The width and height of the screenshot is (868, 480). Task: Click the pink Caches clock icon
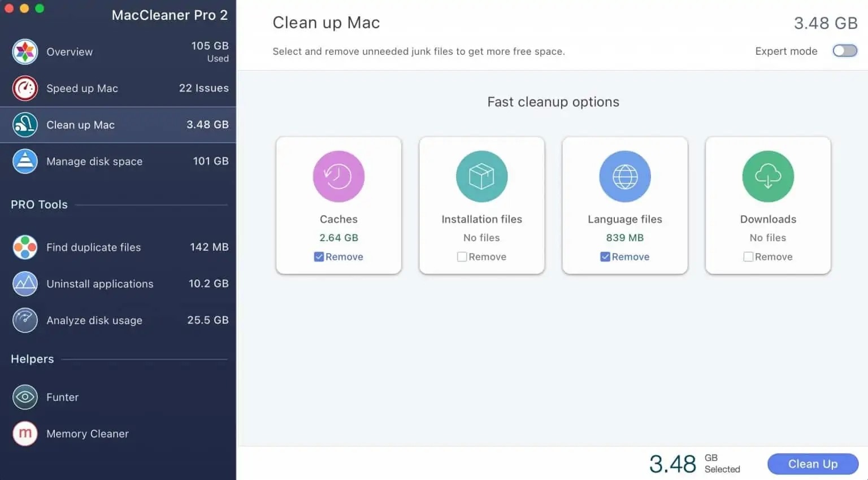338,176
